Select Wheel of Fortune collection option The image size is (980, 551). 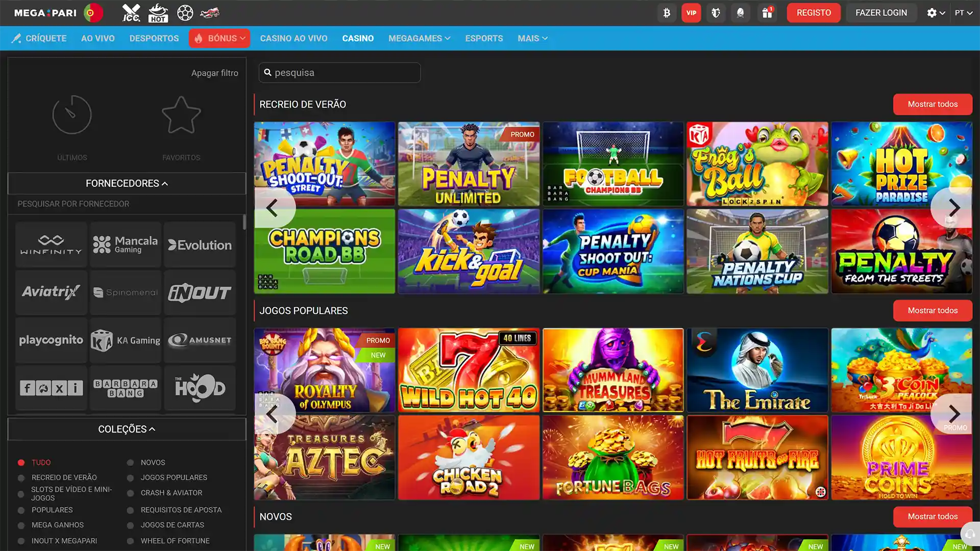tap(130, 541)
